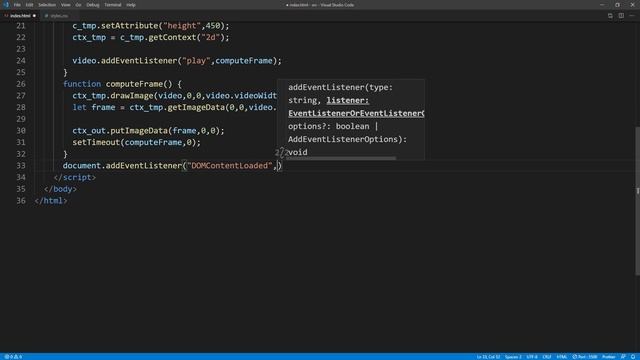Open the Edit menu
This screenshot has height=360, width=640.
click(x=29, y=5)
